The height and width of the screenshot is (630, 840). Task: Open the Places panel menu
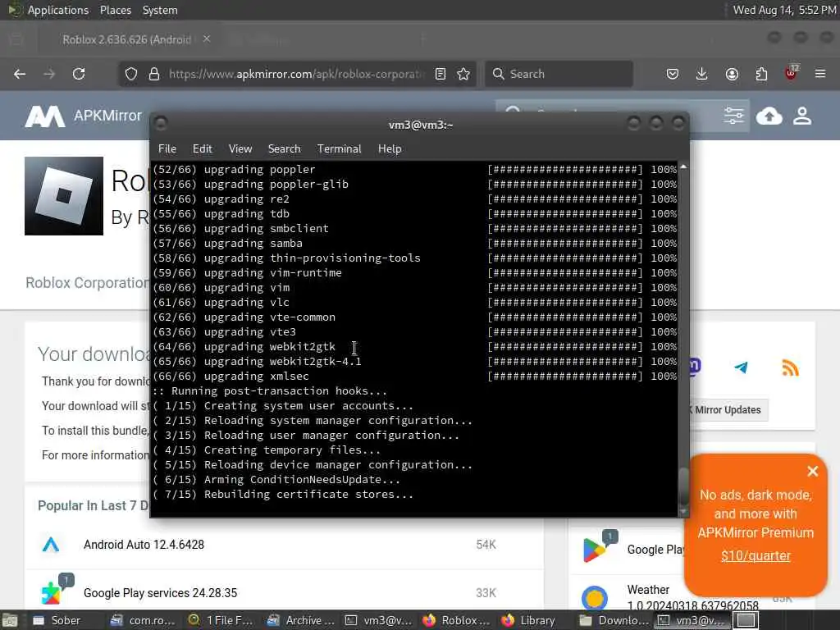coord(115,10)
